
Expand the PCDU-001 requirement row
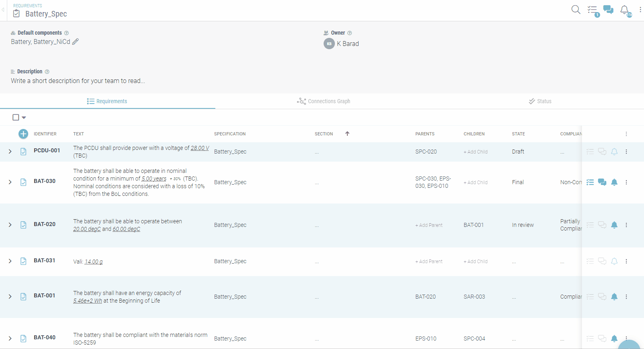point(10,152)
